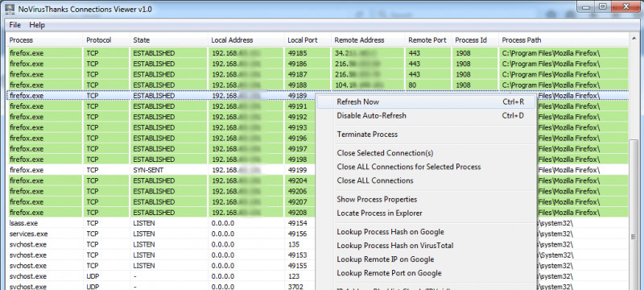This screenshot has width=644, height=290.
Task: Sort by the Process column header
Action: click(x=45, y=40)
